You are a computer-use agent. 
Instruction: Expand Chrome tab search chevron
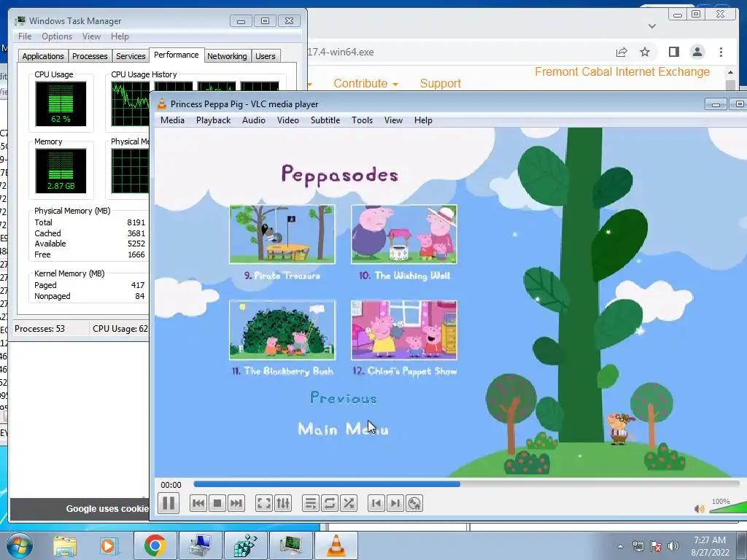pos(652,26)
